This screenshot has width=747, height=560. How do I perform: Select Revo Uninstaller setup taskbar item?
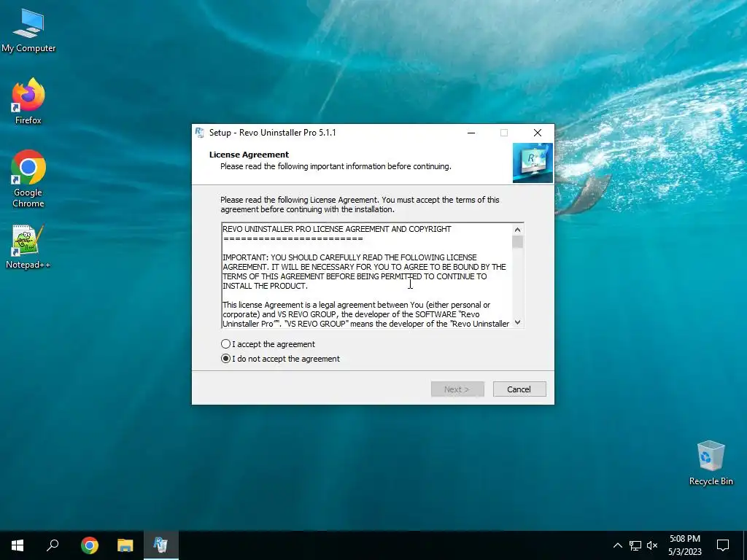pos(161,545)
